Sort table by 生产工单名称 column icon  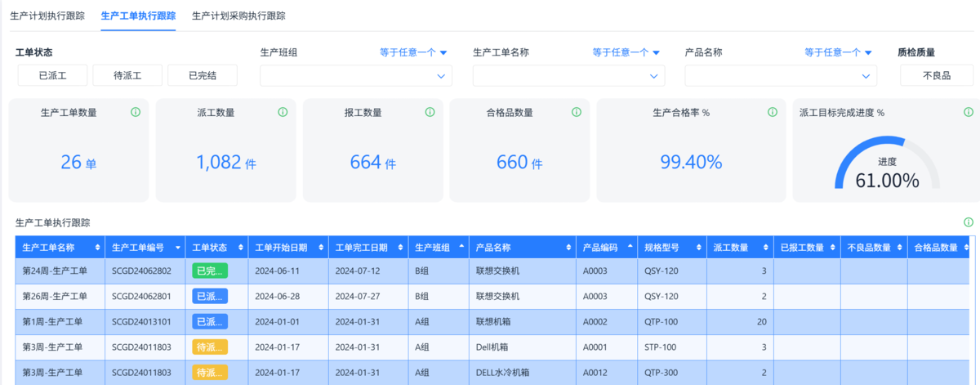click(x=98, y=248)
